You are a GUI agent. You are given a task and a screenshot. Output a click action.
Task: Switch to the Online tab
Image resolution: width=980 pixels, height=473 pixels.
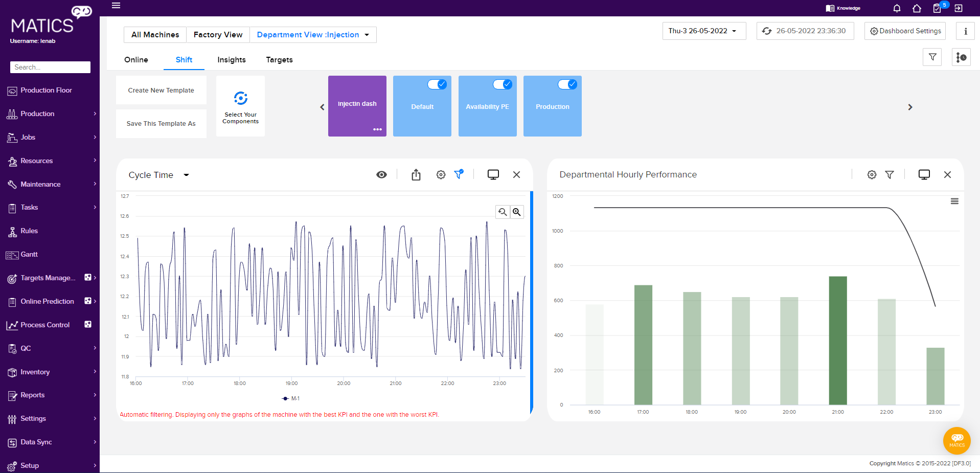coord(136,60)
